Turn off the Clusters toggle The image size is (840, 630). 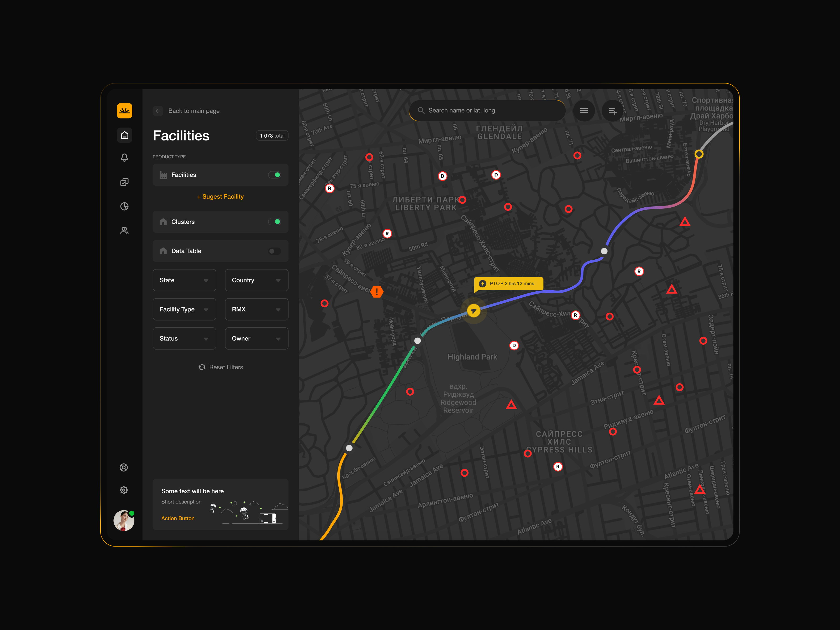[275, 222]
